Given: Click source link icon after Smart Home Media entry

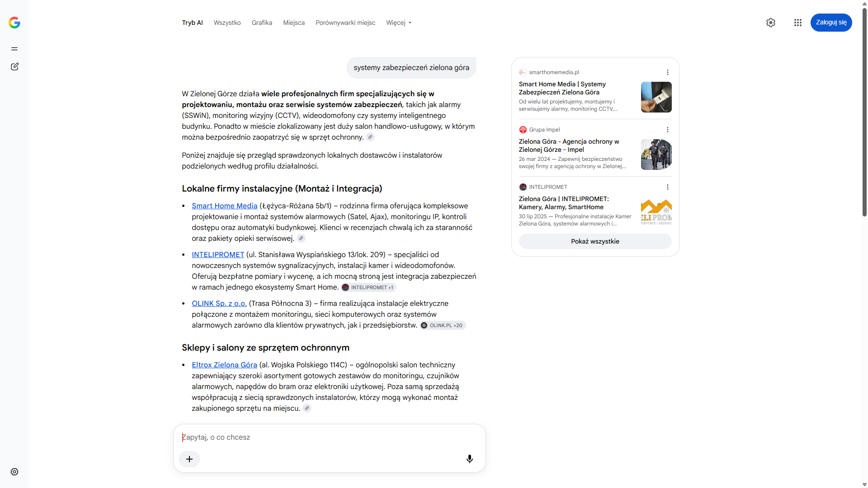Looking at the screenshot, I should point(301,239).
